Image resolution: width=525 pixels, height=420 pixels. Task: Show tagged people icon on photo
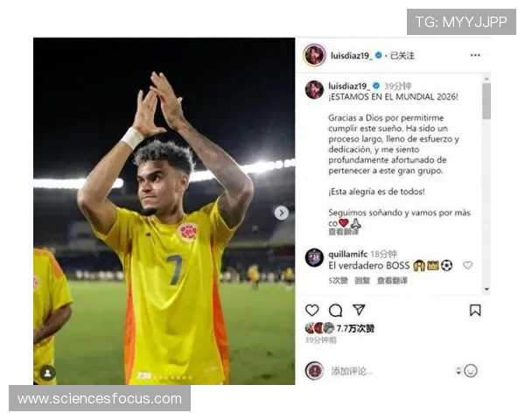pyautogui.click(x=48, y=373)
